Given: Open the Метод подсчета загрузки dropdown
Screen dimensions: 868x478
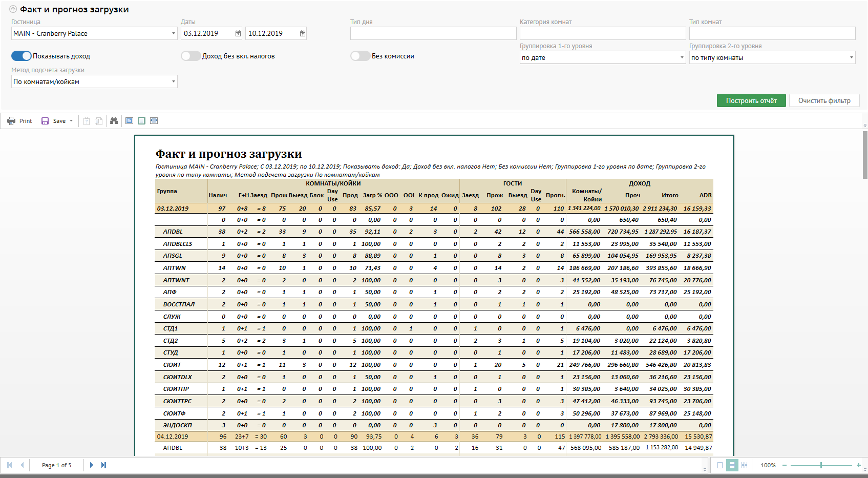Looking at the screenshot, I should coord(173,81).
